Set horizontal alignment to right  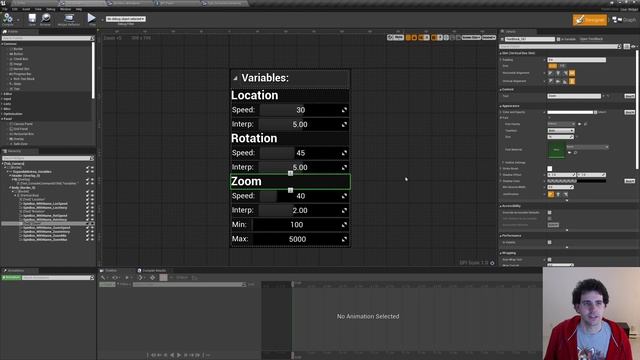click(565, 73)
